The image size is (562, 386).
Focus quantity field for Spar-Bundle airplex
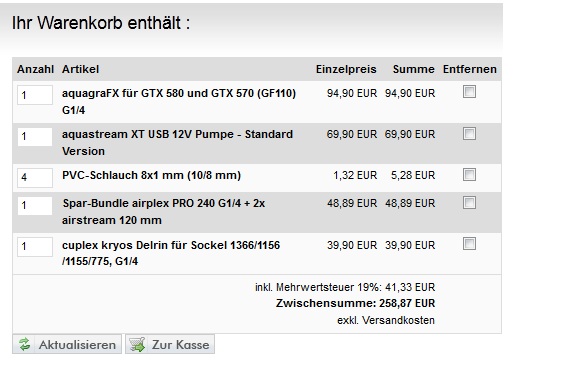point(35,206)
